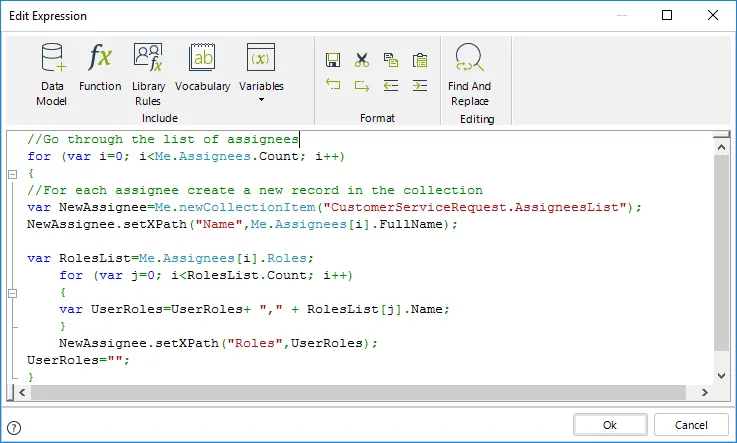Cancel the Edit Expression dialog
Image resolution: width=737 pixels, height=443 pixels.
tap(691, 425)
